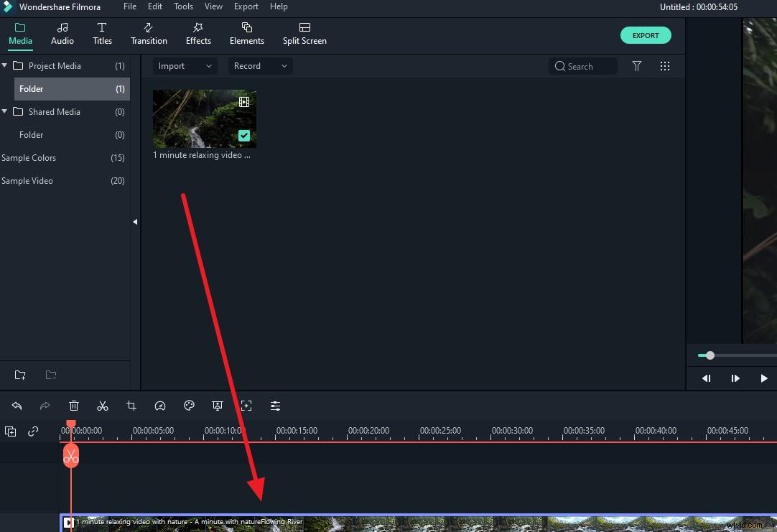Enable the media filter funnel
This screenshot has width=777, height=532.
click(637, 65)
